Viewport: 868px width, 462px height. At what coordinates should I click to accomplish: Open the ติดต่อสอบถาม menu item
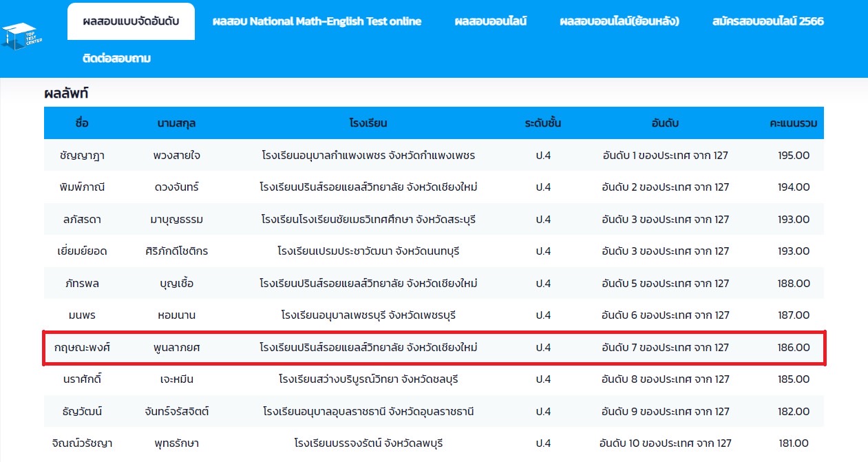[x=116, y=59]
